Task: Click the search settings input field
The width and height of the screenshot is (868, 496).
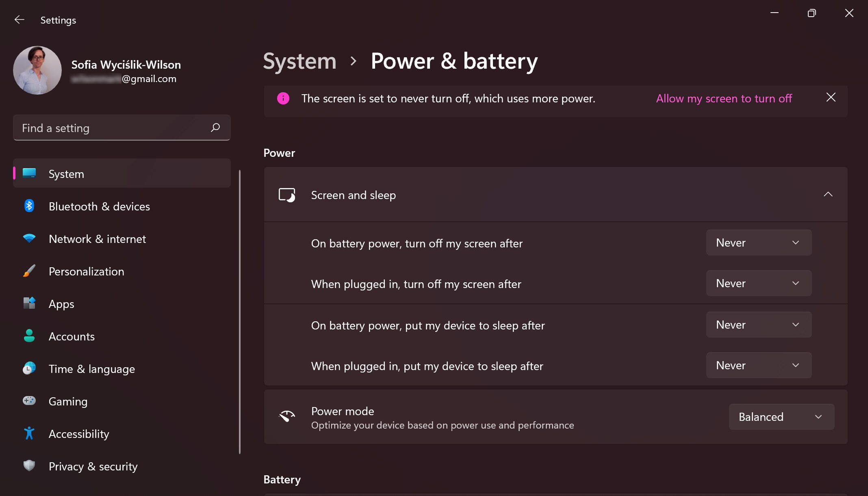Action: (122, 128)
